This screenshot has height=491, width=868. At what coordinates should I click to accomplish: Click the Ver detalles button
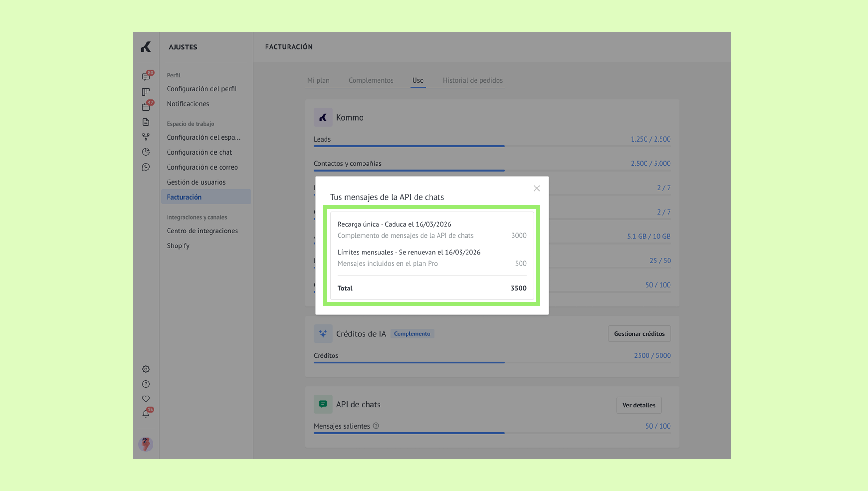click(639, 405)
